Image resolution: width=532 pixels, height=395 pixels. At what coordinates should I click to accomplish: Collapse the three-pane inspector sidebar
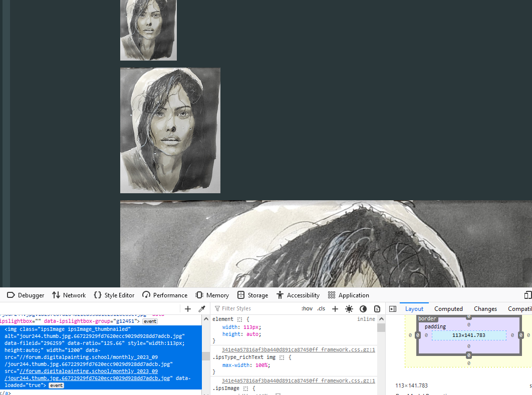click(x=393, y=309)
